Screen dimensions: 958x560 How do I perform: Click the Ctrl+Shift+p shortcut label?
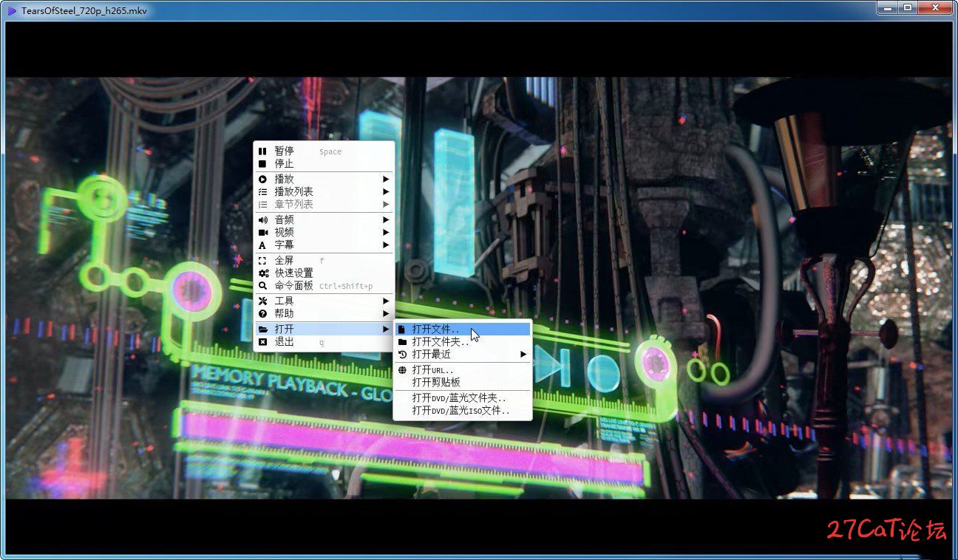point(346,287)
